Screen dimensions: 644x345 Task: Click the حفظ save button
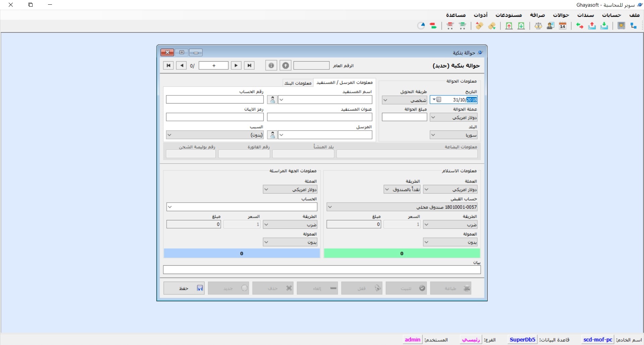pyautogui.click(x=184, y=288)
